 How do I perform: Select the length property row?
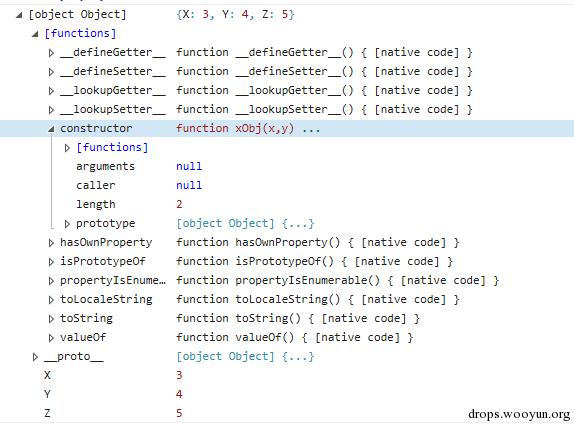pyautogui.click(x=287, y=205)
